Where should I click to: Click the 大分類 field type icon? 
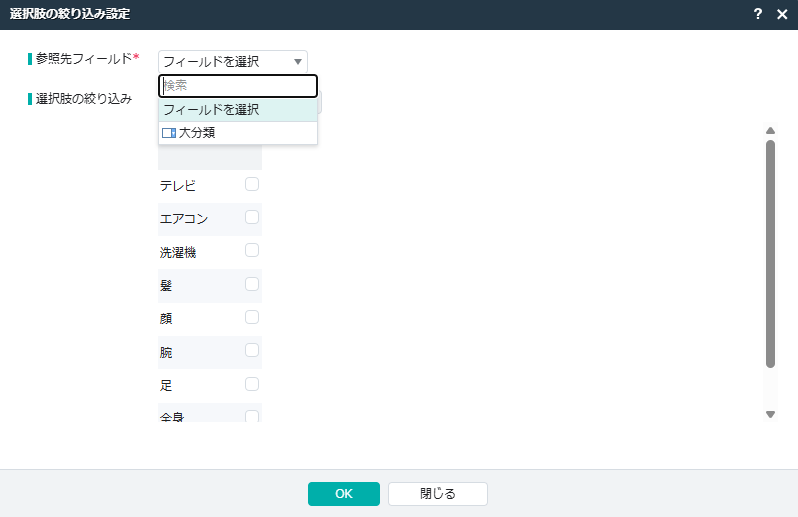168,132
